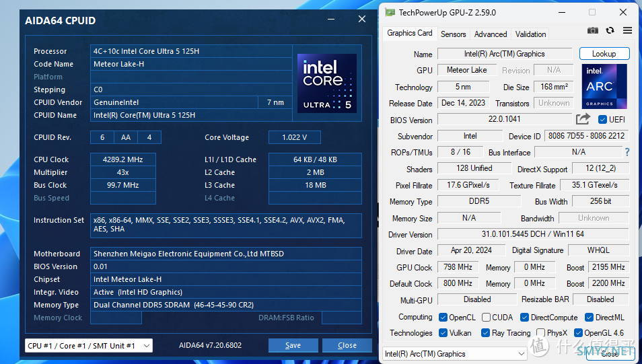Viewport: 642px width, 364px height.
Task: Toggle the CUDA checkbox
Action: click(486, 318)
